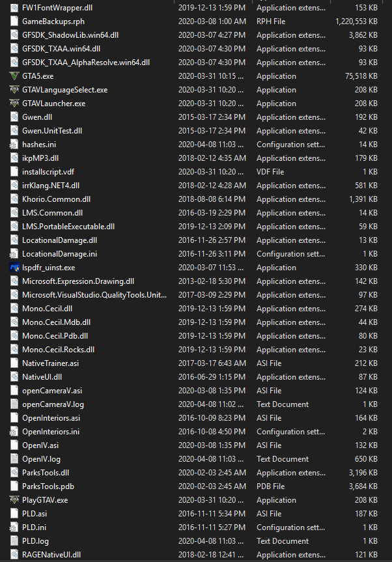Click the hashes.ini gear icon
Viewport: 392px width, 562px height.
(x=14, y=145)
